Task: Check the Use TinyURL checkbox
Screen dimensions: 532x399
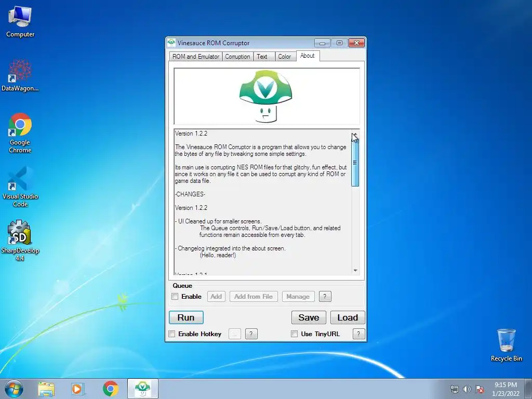Action: point(295,334)
